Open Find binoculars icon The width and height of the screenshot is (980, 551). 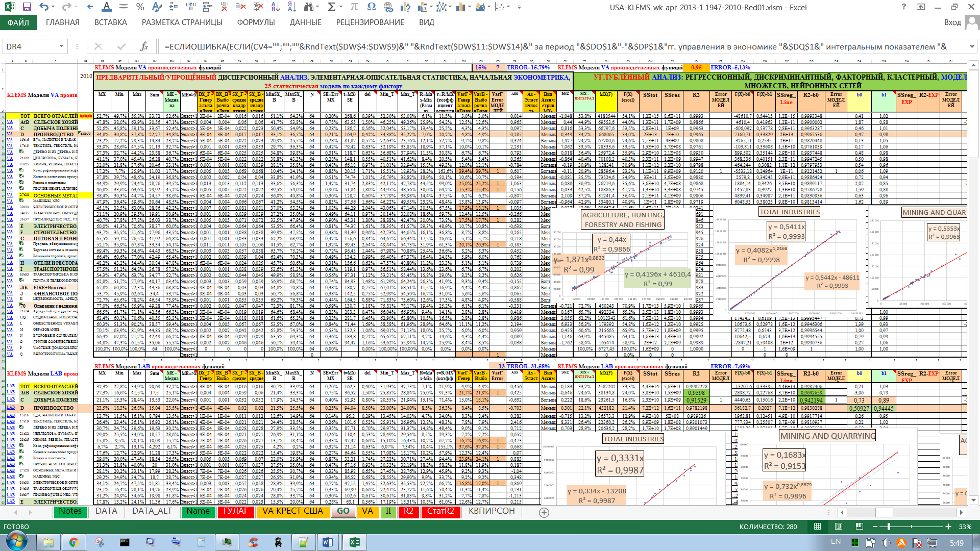[309, 7]
